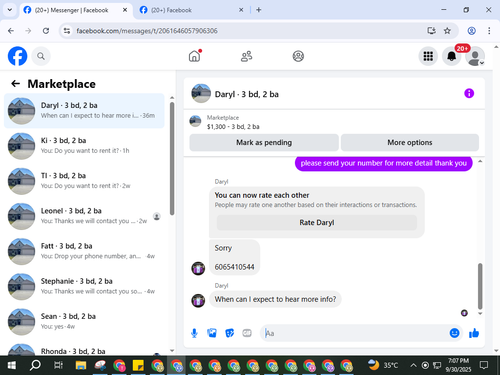Open Windows notification center icon
Image resolution: width=500 pixels, height=375 pixels.
pyautogui.click(x=484, y=365)
